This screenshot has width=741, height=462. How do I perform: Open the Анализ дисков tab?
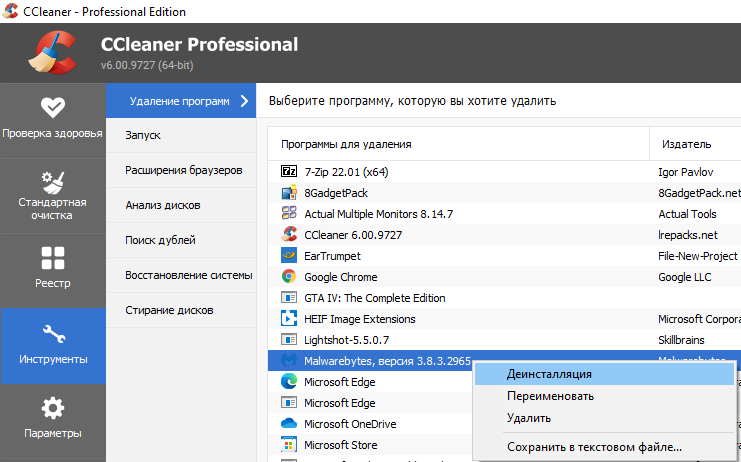(x=181, y=205)
